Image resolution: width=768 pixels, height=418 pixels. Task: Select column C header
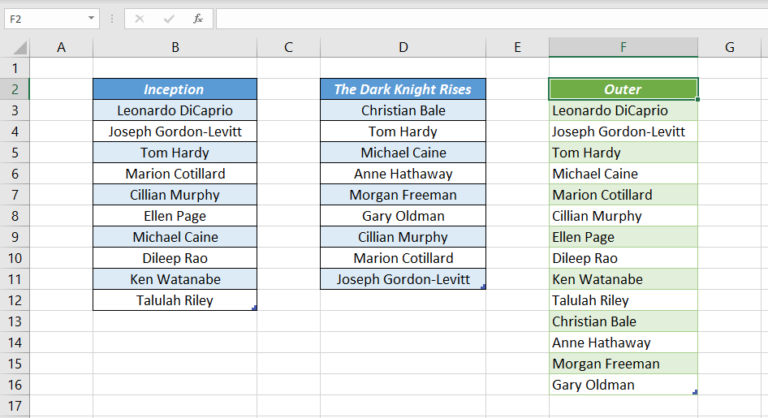[288, 48]
